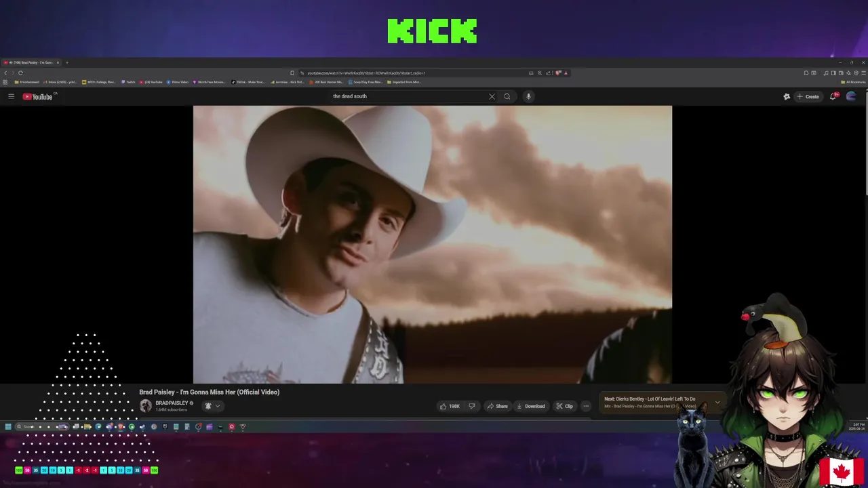868x488 pixels.
Task: Open the Entertainment bookmarks folder
Action: click(x=27, y=82)
